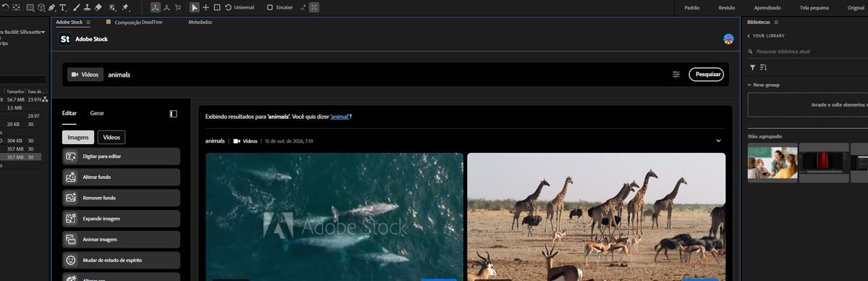Open the Adobe Stock user avatar
Viewport: 868px width, 281px height.
click(728, 39)
